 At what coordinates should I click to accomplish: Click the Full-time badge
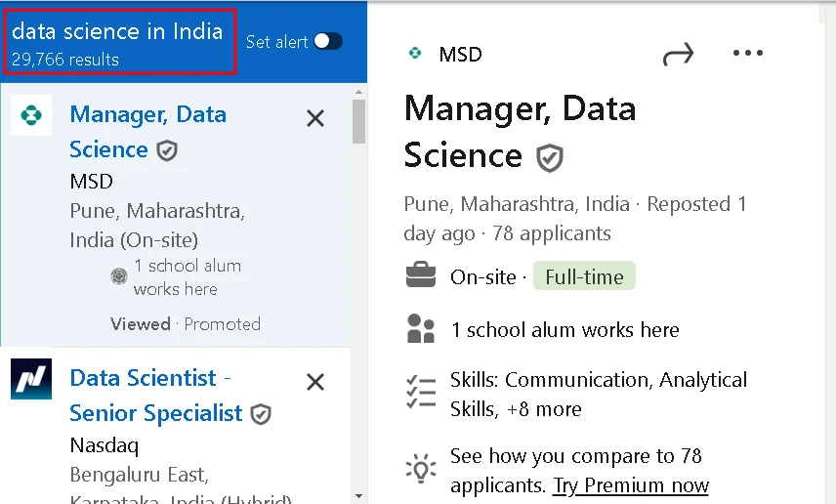584,276
